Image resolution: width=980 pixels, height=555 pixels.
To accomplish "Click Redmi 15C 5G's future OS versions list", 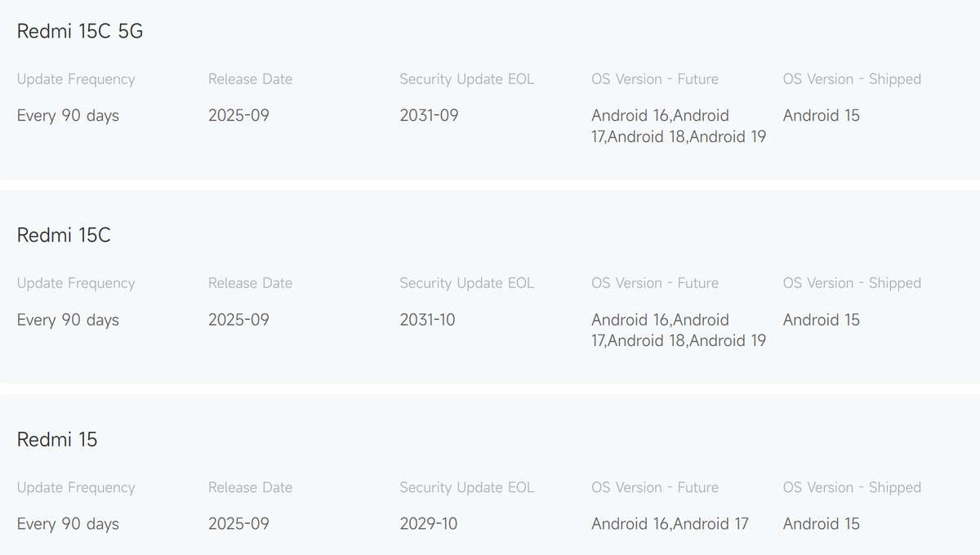I will (678, 127).
